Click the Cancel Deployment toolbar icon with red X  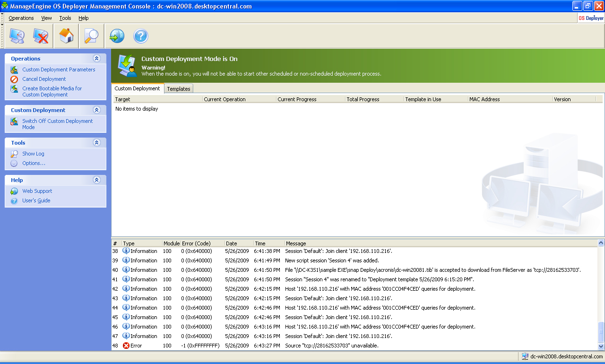click(x=41, y=36)
